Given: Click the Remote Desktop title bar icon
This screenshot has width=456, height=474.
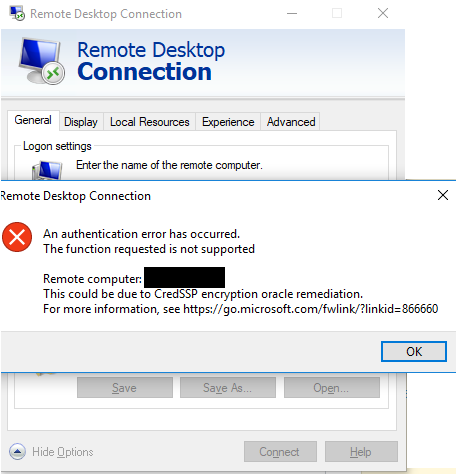Looking at the screenshot, I should pos(17,13).
